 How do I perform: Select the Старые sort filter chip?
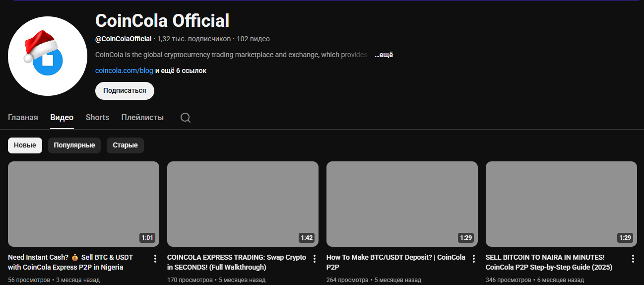point(125,145)
